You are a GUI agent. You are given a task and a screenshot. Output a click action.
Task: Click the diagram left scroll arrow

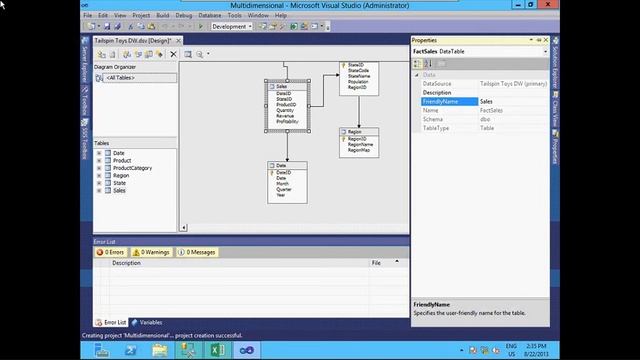coord(184,228)
